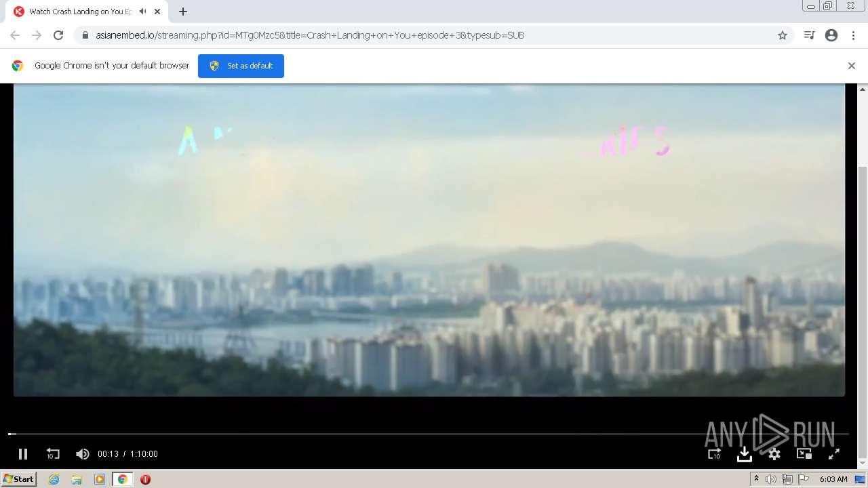
Task: Click the Show desktop button in the taskbar
Action: (861, 479)
